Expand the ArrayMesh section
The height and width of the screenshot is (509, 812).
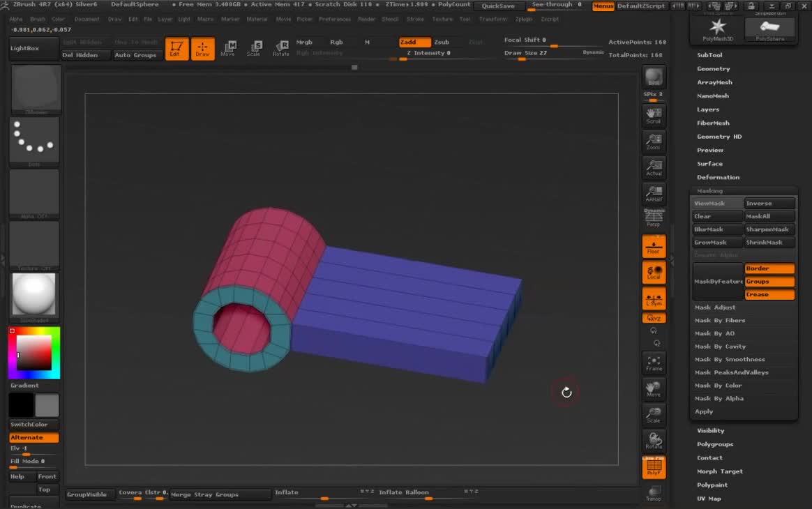[714, 82]
